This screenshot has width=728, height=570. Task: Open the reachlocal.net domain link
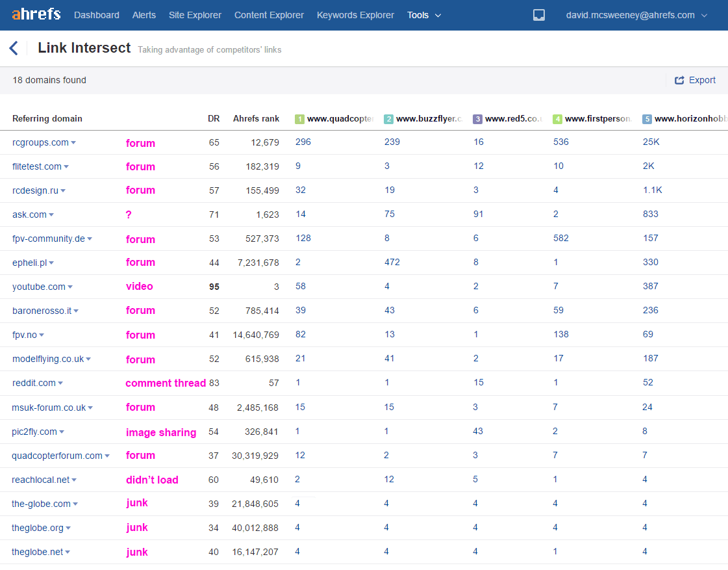[40, 480]
